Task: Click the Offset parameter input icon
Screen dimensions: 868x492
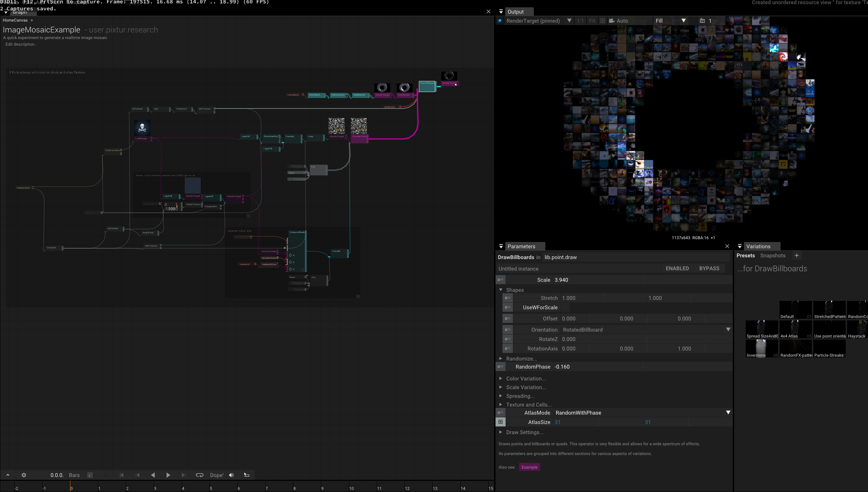Action: pos(508,319)
